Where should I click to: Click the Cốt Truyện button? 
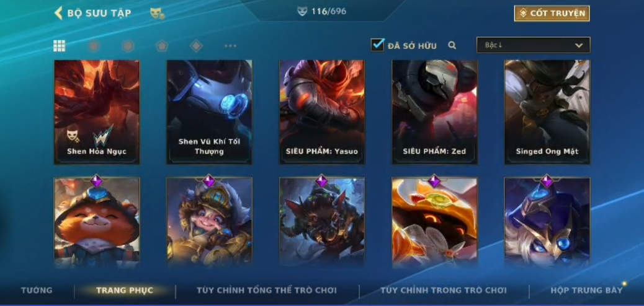click(552, 14)
